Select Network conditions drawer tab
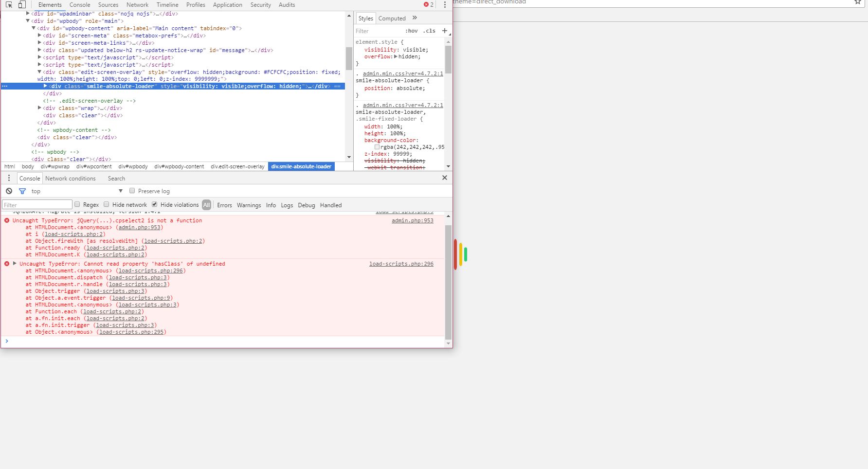 tap(71, 179)
